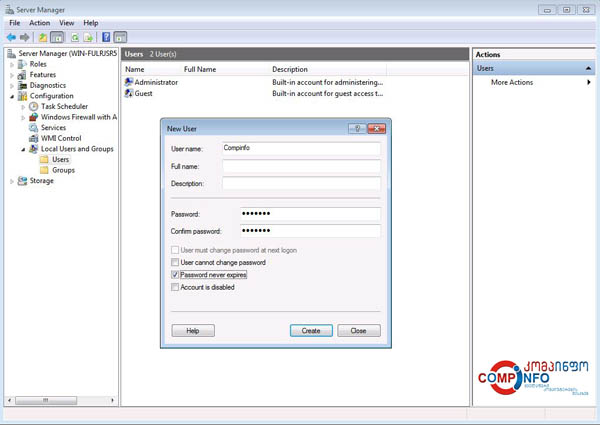The width and height of the screenshot is (600, 425).
Task: Click the Create button
Action: (x=311, y=331)
